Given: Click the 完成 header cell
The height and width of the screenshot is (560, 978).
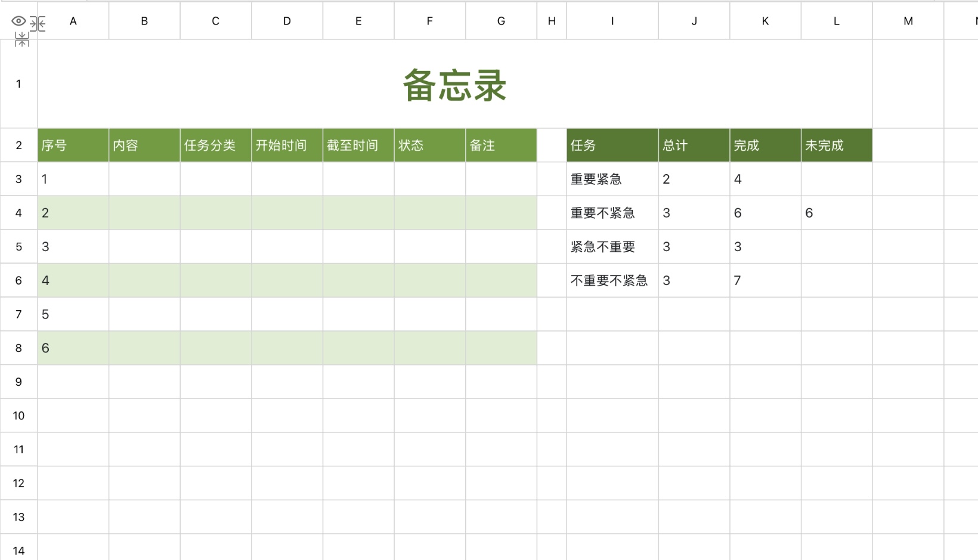Looking at the screenshot, I should [x=765, y=145].
